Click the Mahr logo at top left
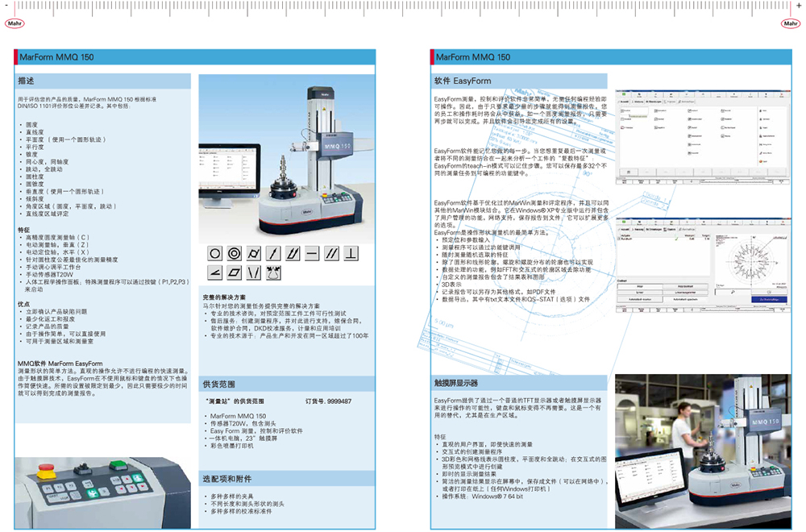The image size is (806, 532). tap(15, 23)
